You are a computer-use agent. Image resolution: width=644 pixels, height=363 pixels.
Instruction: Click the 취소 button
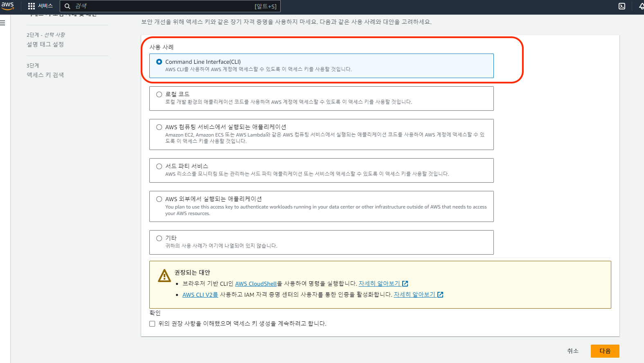573,351
